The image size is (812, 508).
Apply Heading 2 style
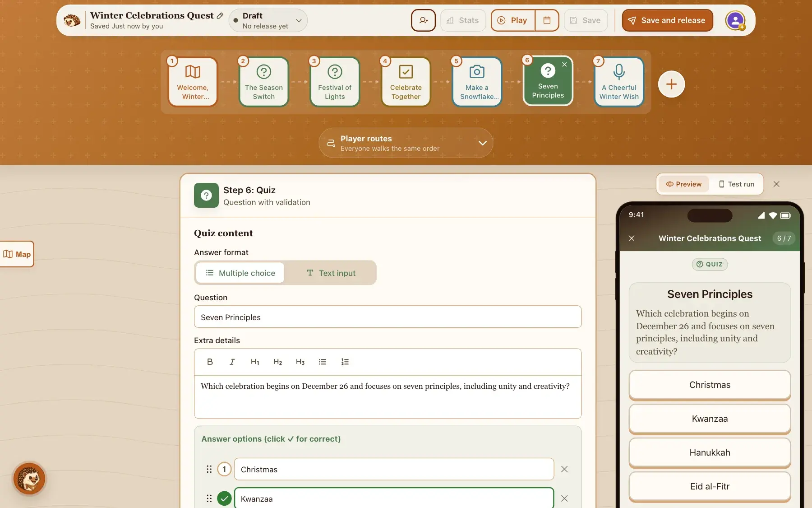[277, 362]
